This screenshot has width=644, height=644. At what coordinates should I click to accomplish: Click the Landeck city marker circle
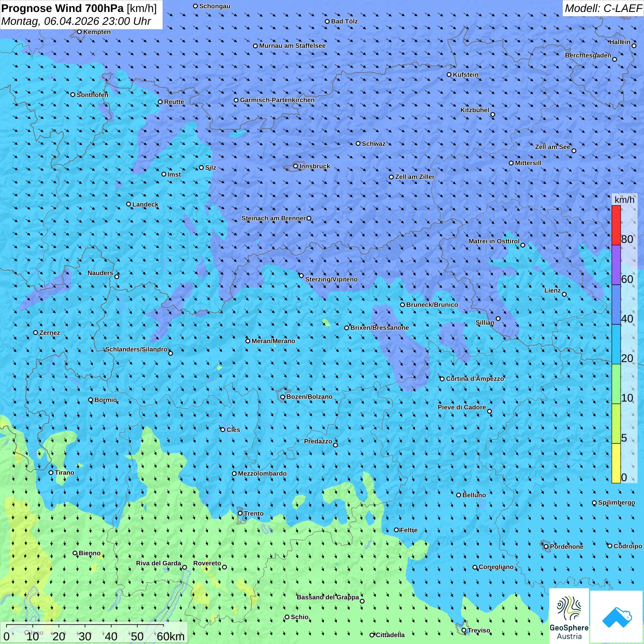(128, 204)
